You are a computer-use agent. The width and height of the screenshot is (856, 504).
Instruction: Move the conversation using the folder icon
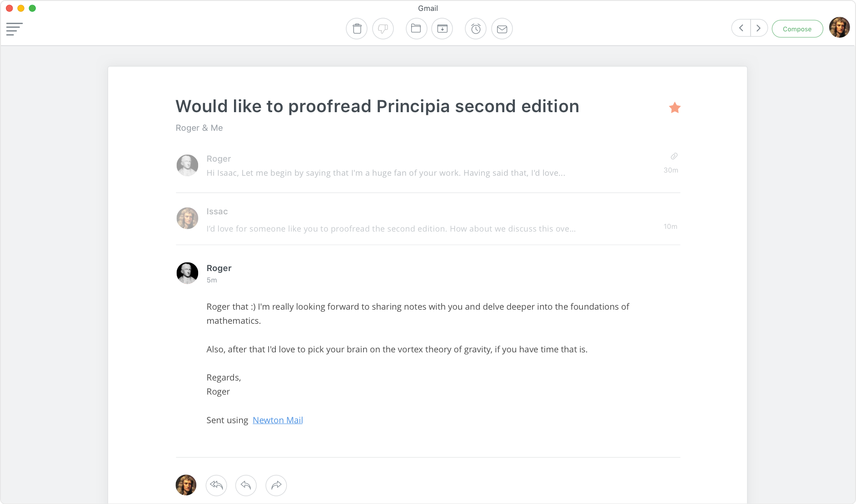(x=416, y=28)
